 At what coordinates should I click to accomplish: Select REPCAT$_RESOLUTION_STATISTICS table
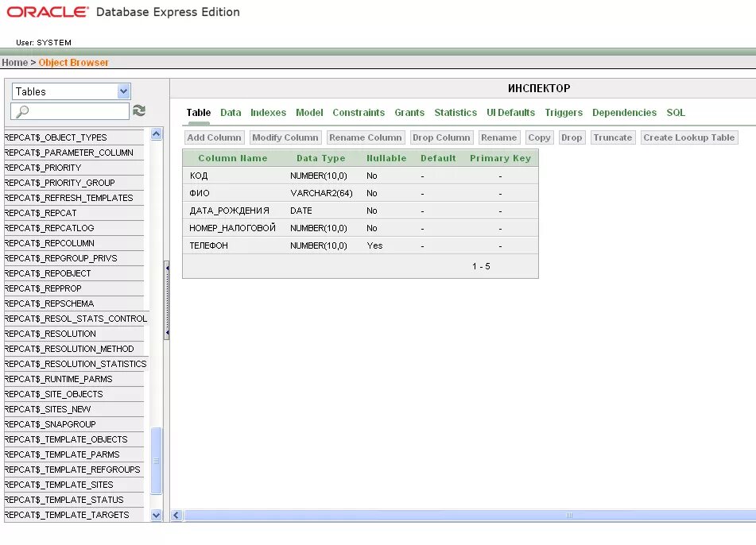[x=76, y=364]
